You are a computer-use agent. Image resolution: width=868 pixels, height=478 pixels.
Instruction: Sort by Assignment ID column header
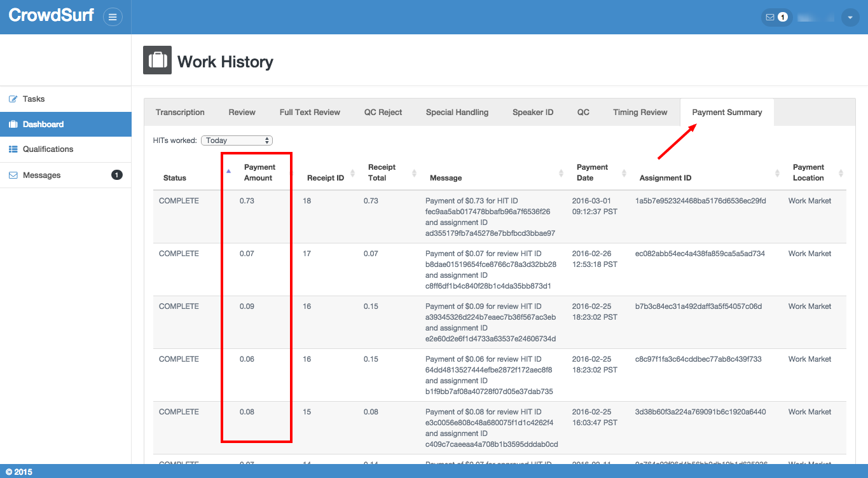665,178
